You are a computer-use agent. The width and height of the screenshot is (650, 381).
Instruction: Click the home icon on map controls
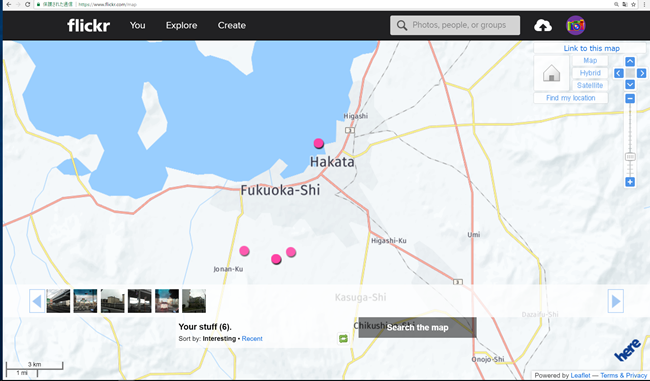click(551, 74)
